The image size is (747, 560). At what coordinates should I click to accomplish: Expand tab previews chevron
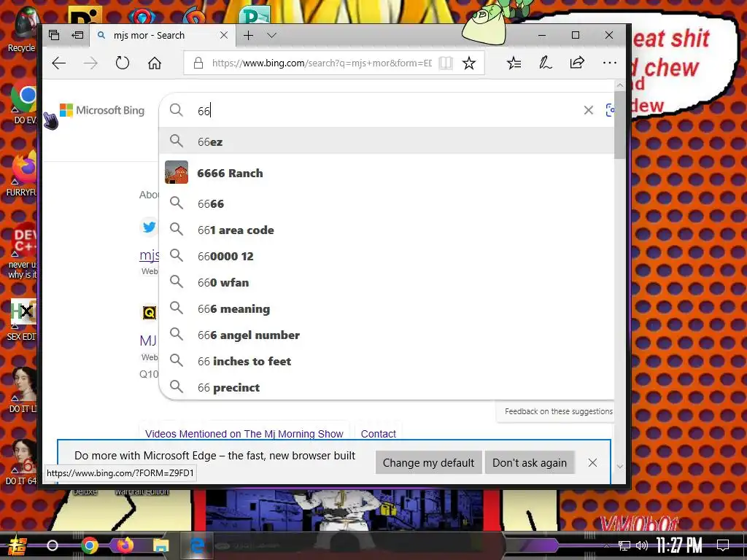272,35
